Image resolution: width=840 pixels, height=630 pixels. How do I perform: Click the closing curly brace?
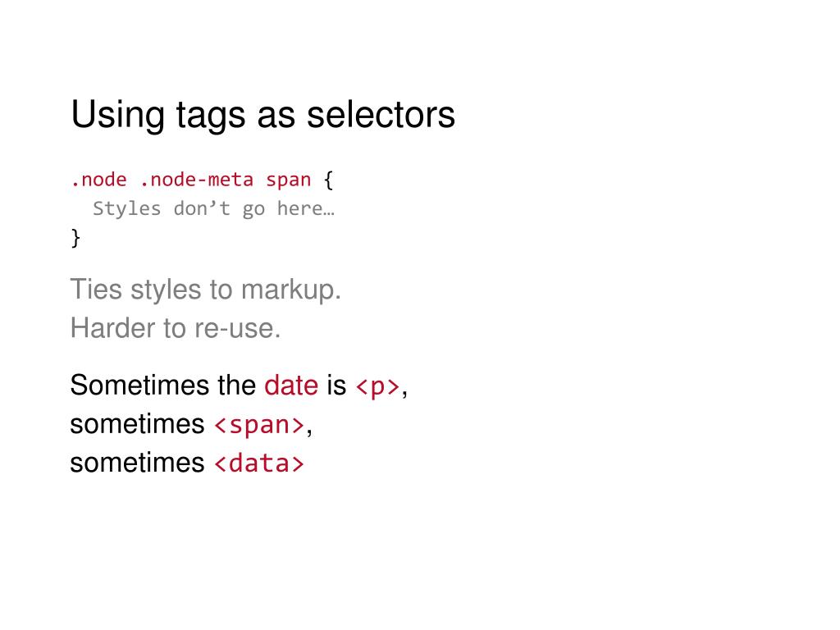pyautogui.click(x=75, y=238)
